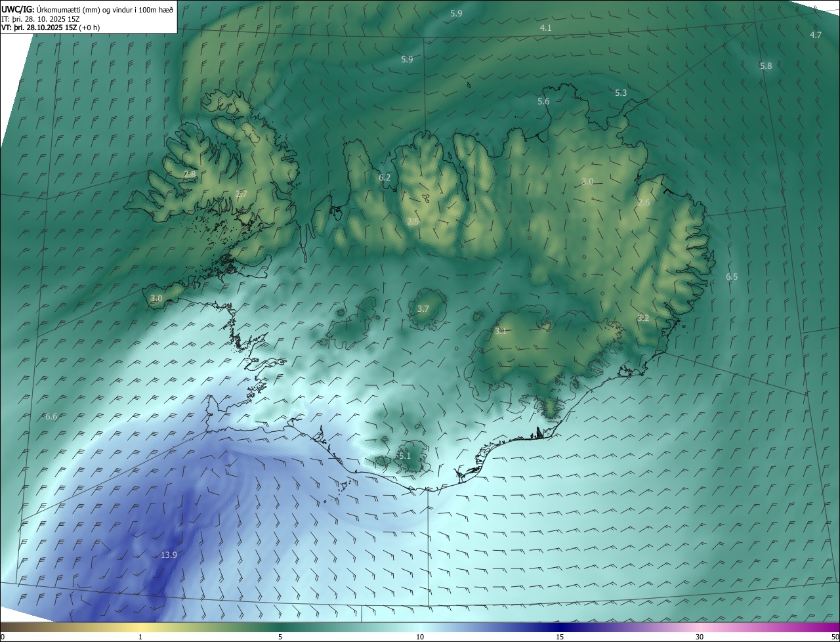Click the 0 tick on the color scale

tap(3, 637)
